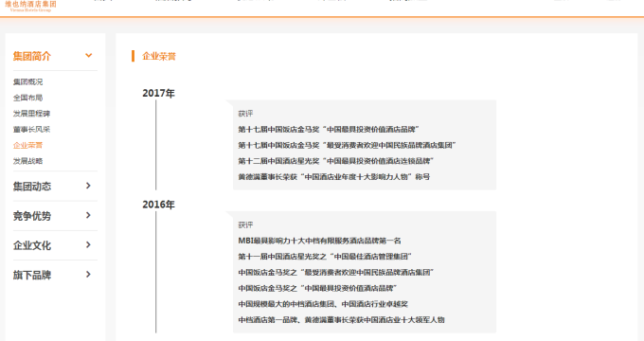644x341 pixels.
Task: Click 第十二届中国酒店星光奖 award line
Action: tap(336, 161)
